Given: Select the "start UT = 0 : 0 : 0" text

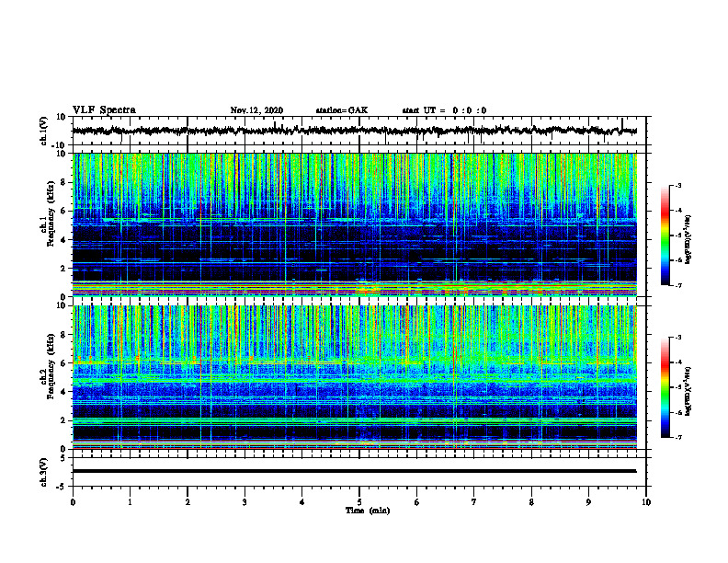Looking at the screenshot, I should [x=444, y=110].
